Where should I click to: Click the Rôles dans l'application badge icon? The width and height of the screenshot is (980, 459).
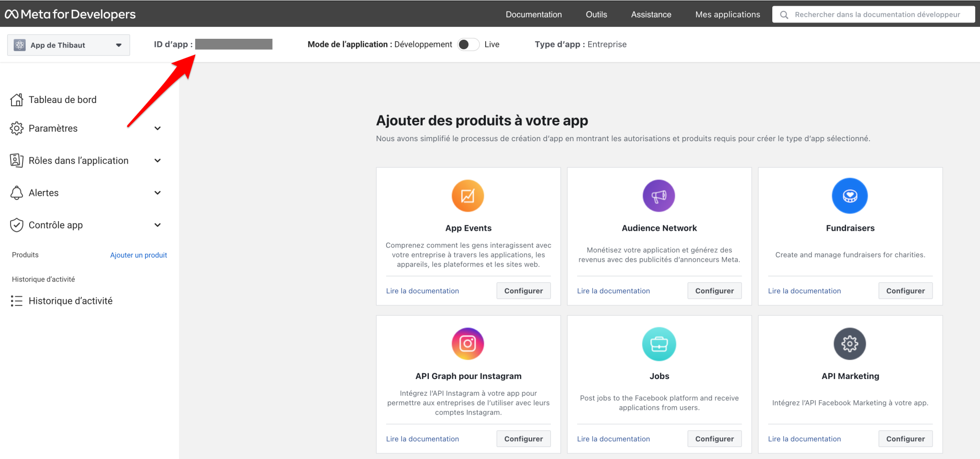[17, 160]
